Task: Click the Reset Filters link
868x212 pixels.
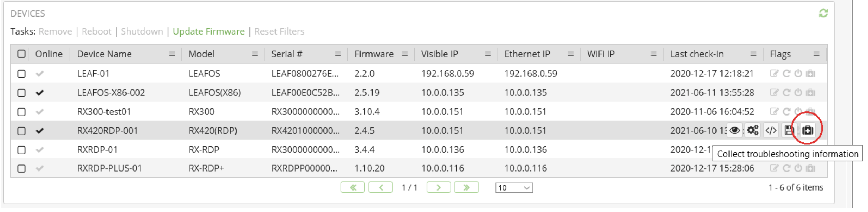Action: tap(279, 31)
